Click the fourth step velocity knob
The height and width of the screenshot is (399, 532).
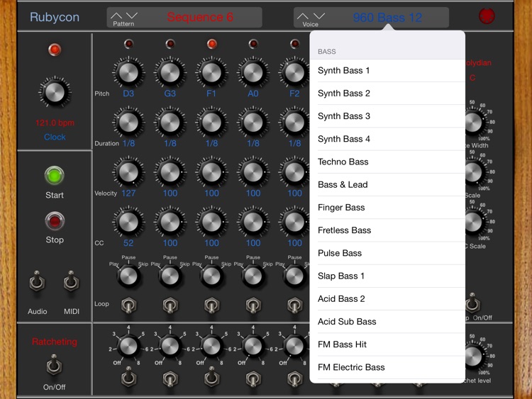click(x=253, y=172)
